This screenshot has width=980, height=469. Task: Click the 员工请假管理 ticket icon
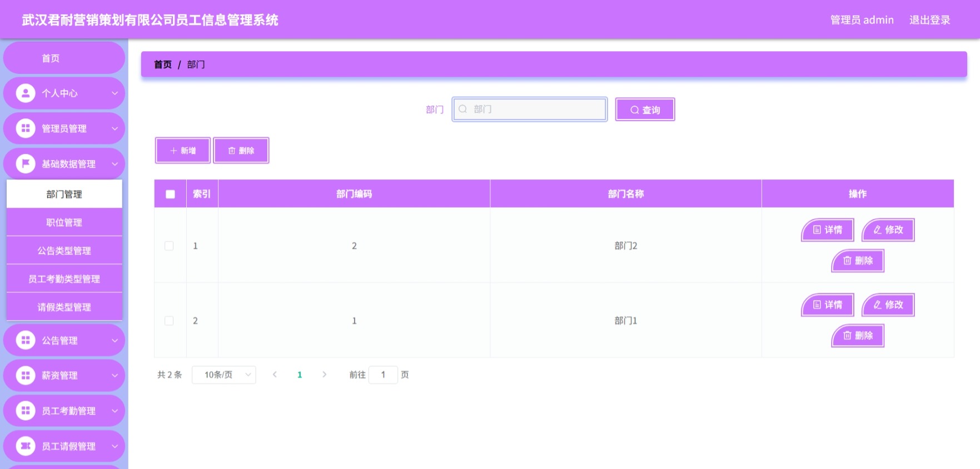click(x=26, y=446)
